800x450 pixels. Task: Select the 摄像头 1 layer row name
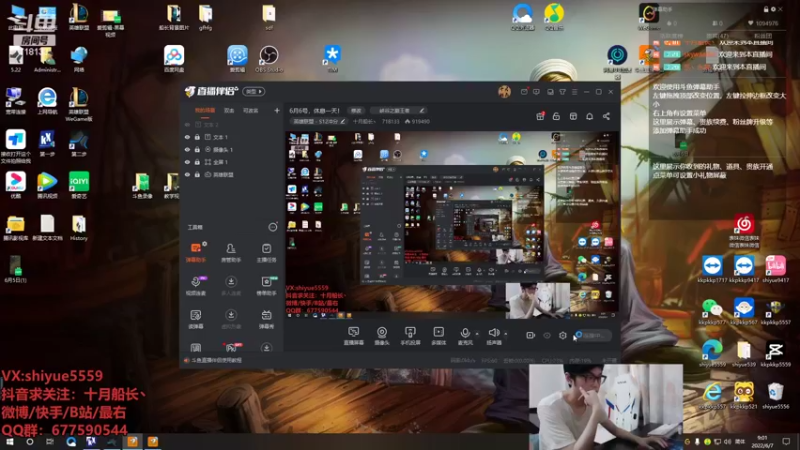[x=223, y=149]
